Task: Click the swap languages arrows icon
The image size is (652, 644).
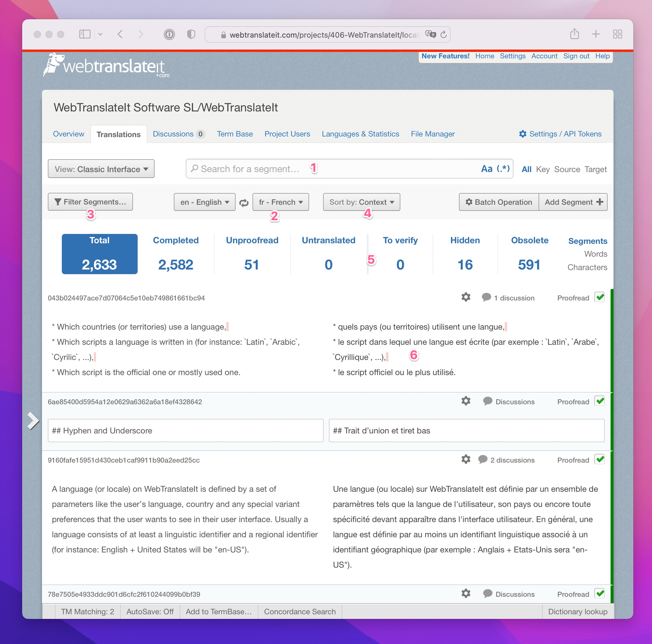Action: pos(244,202)
